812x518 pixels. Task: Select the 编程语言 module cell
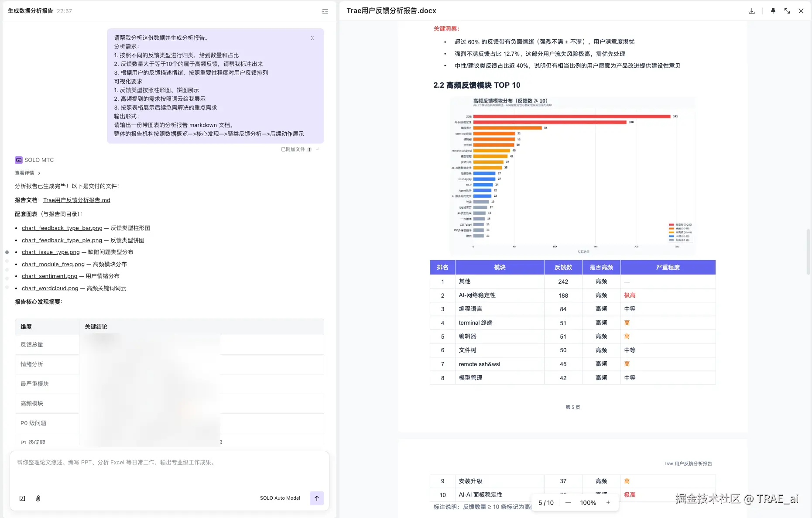click(x=500, y=309)
